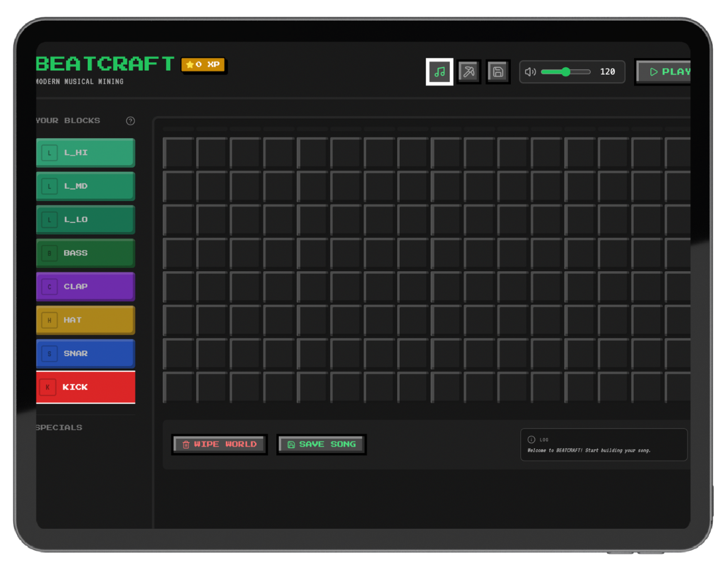Click the save disk icon in toolbar
Viewport: 728px width, 571px height.
(498, 72)
